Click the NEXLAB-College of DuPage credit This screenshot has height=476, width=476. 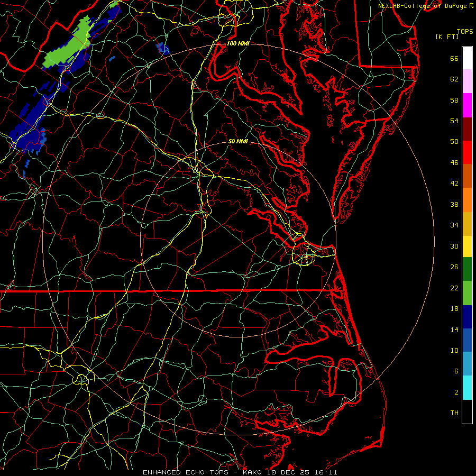coord(426,6)
